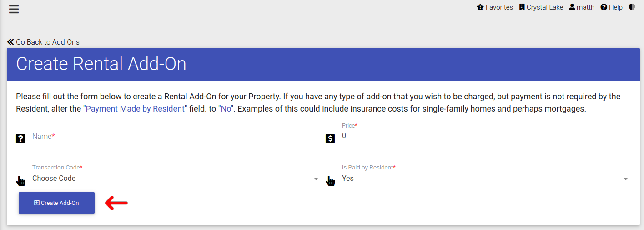Image resolution: width=644 pixels, height=230 pixels.
Task: Open the hamburger navigation menu
Action: click(x=14, y=9)
